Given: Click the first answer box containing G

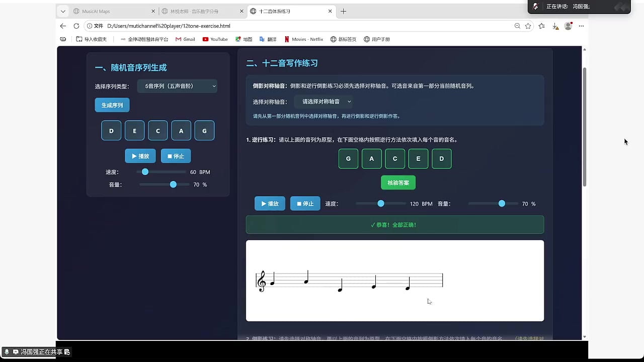Looking at the screenshot, I should pos(348,158).
